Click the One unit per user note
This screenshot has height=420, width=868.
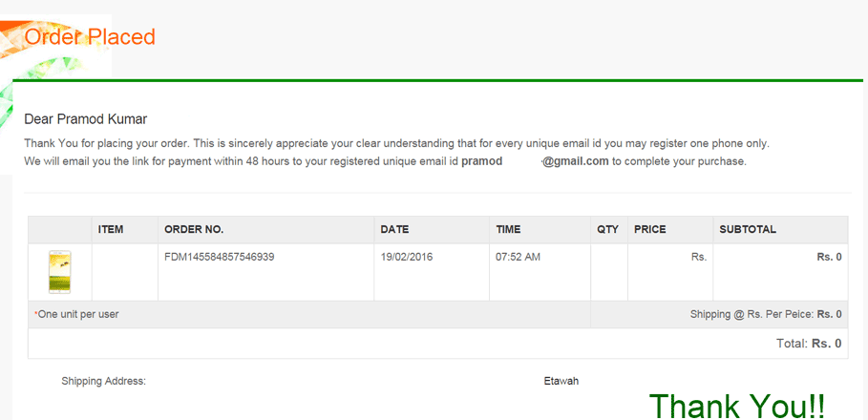coord(76,314)
